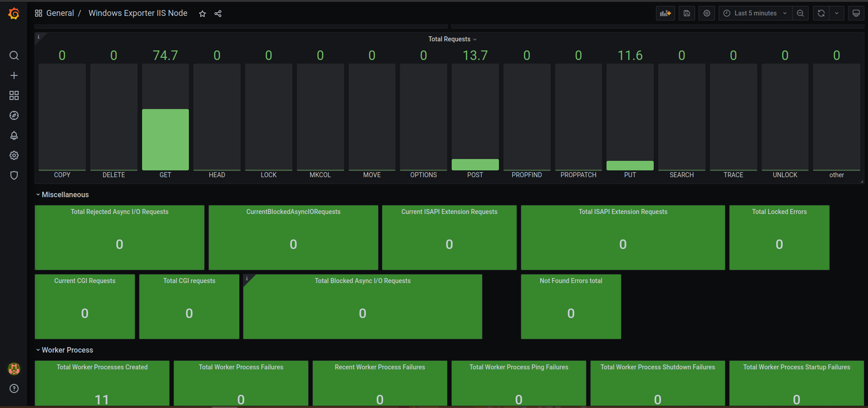
Task: Click the PROPFIND bar label
Action: point(527,175)
